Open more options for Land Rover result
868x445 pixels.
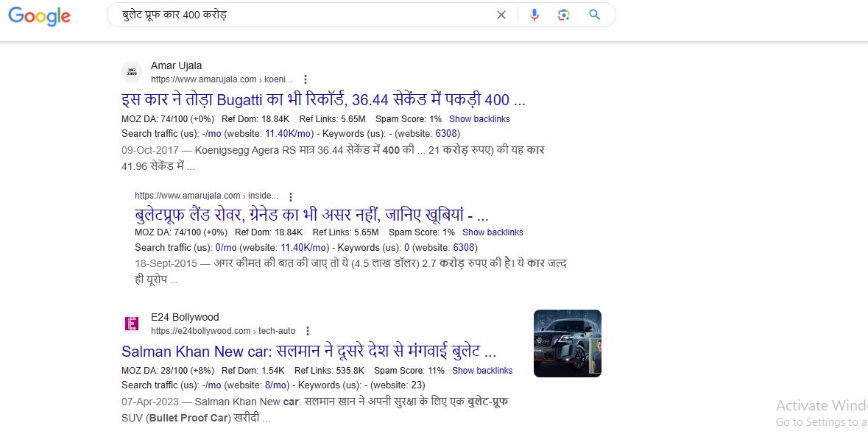pos(291,196)
